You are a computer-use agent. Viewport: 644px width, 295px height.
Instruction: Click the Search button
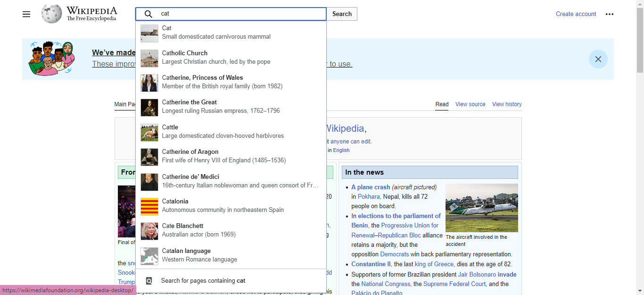click(342, 14)
